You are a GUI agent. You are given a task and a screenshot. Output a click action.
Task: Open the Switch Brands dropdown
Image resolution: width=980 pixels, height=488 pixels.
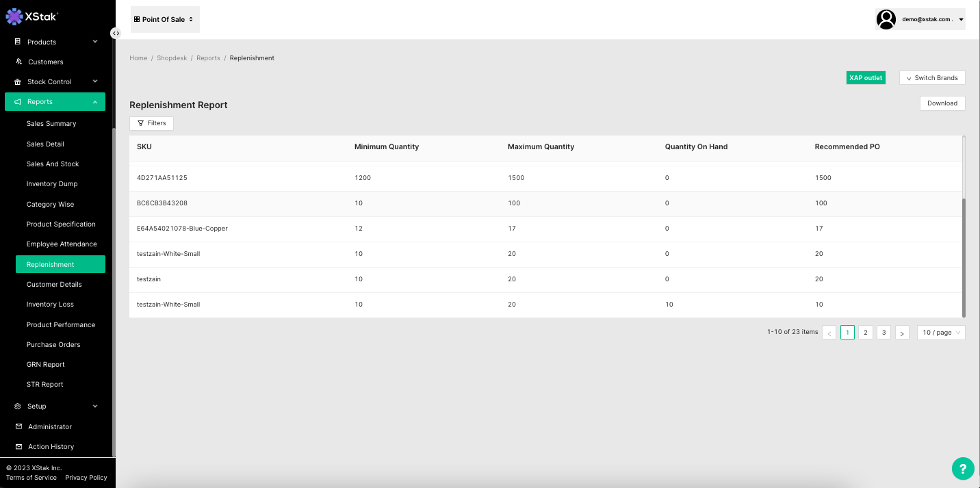(x=932, y=78)
